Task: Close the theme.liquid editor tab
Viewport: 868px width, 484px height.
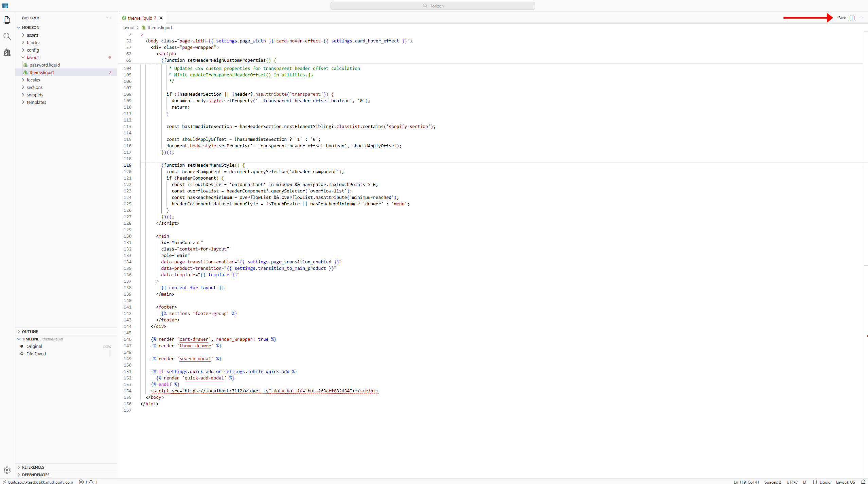Action: [161, 18]
